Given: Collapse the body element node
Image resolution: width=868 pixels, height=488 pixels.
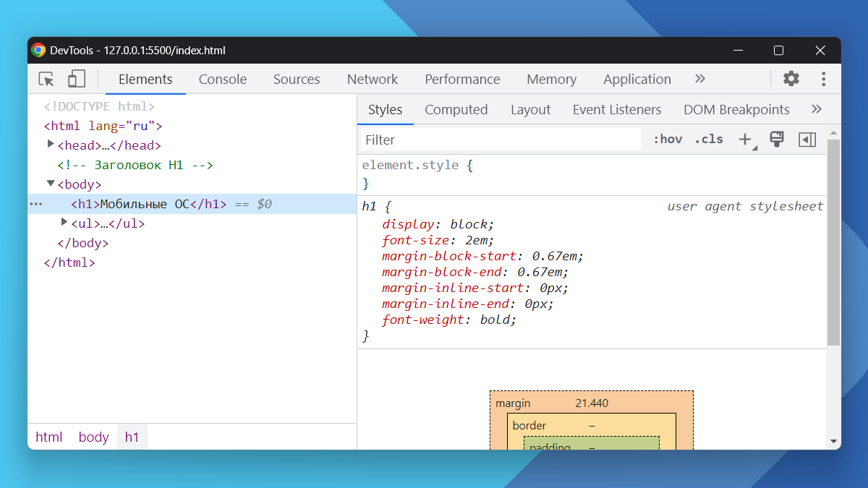Looking at the screenshot, I should 51,184.
